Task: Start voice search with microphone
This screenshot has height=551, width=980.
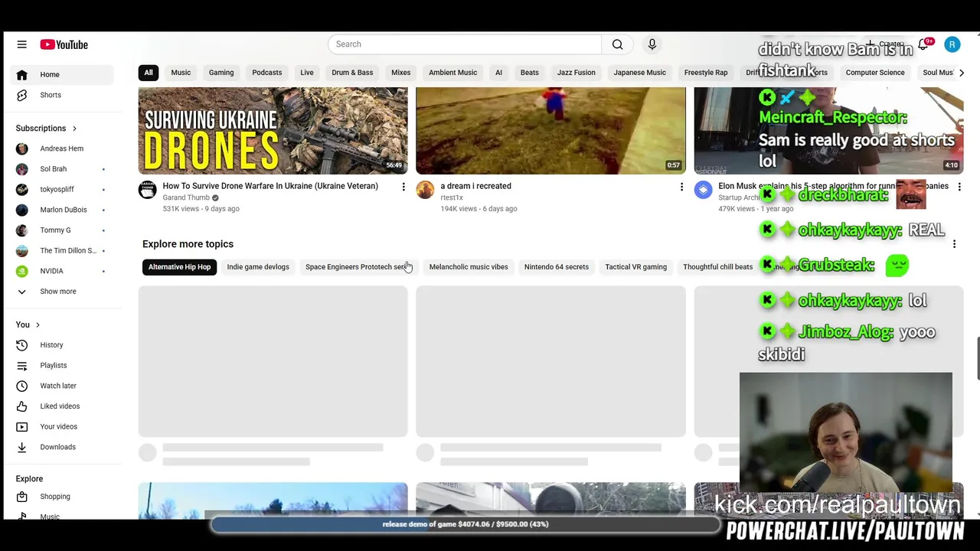Action: click(x=652, y=44)
